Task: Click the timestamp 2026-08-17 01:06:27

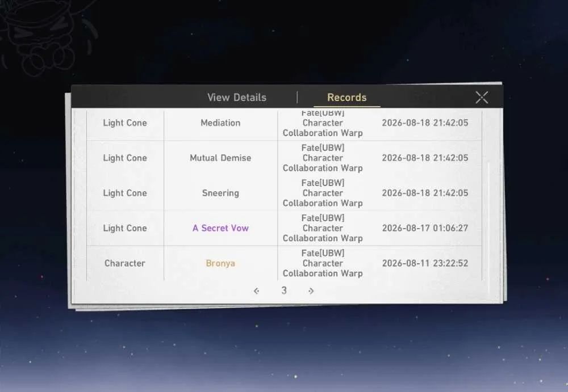Action: 425,228
